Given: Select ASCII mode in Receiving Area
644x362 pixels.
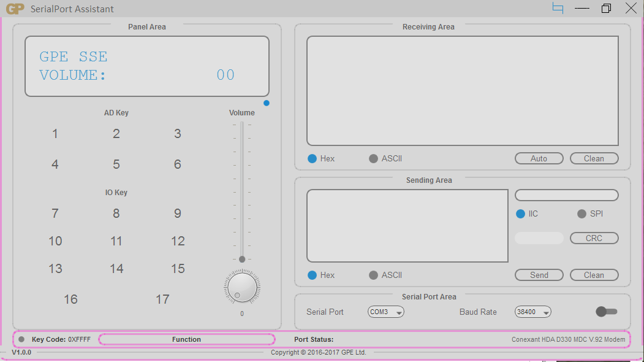Looking at the screenshot, I should click(385, 158).
